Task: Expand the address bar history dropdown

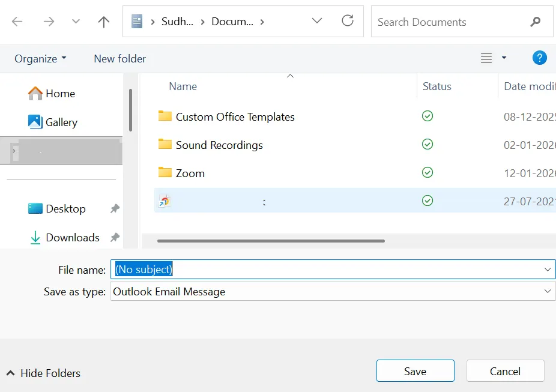Action: [x=317, y=22]
